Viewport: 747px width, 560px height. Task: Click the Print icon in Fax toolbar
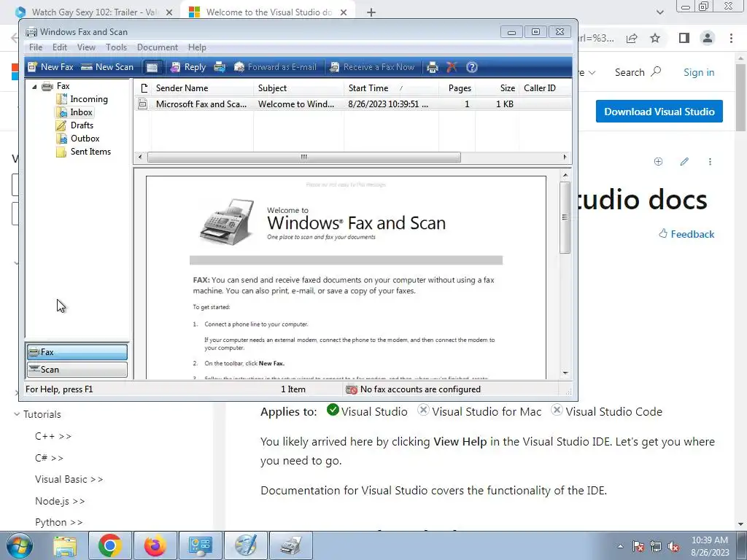[432, 67]
